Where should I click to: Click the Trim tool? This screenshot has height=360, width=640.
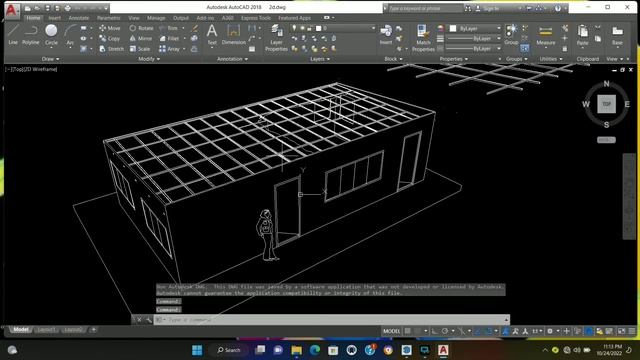tap(169, 28)
